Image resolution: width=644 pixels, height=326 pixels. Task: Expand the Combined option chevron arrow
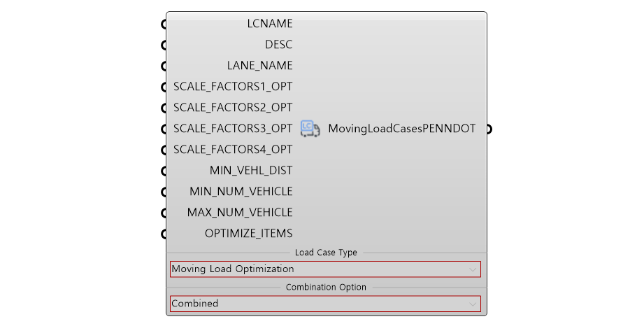pyautogui.click(x=472, y=304)
